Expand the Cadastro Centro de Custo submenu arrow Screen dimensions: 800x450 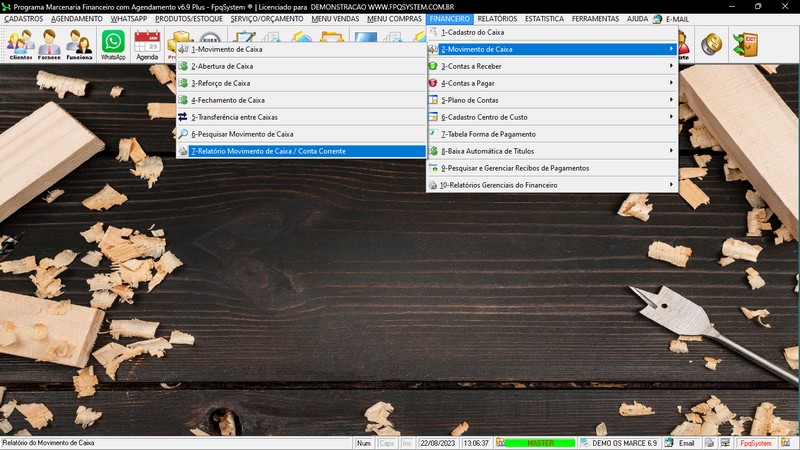pos(670,117)
